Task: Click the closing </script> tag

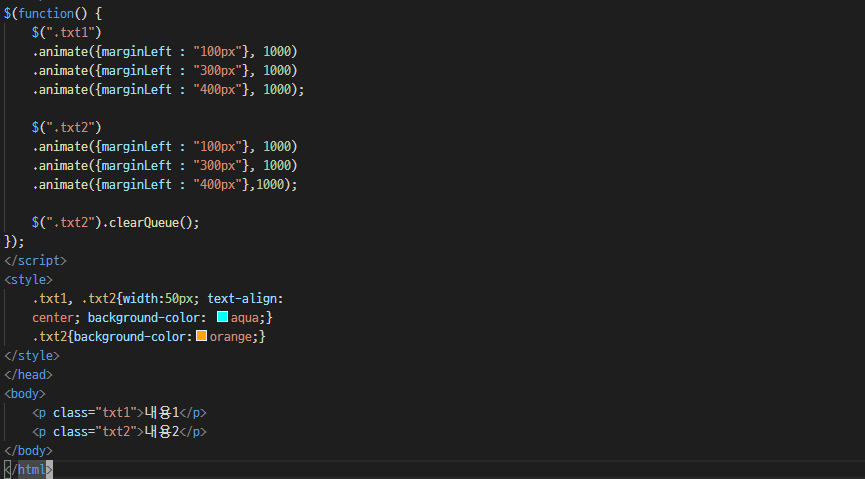Action: [35, 260]
